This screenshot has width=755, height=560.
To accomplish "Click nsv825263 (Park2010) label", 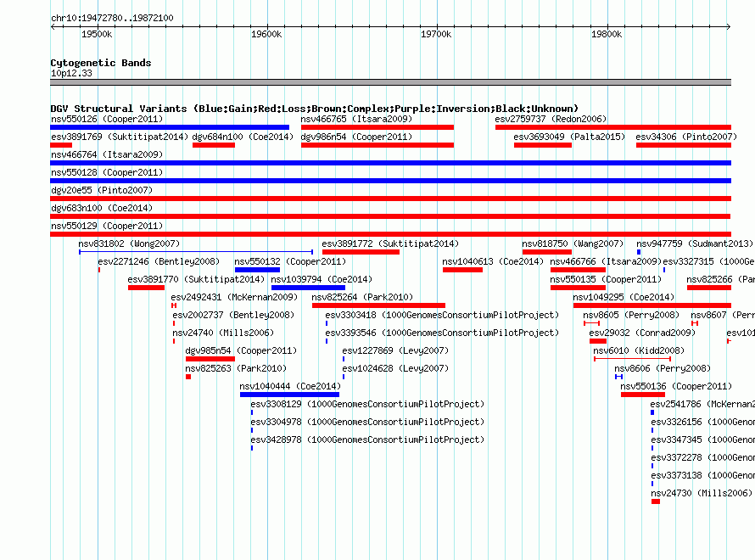I will click(x=236, y=368).
